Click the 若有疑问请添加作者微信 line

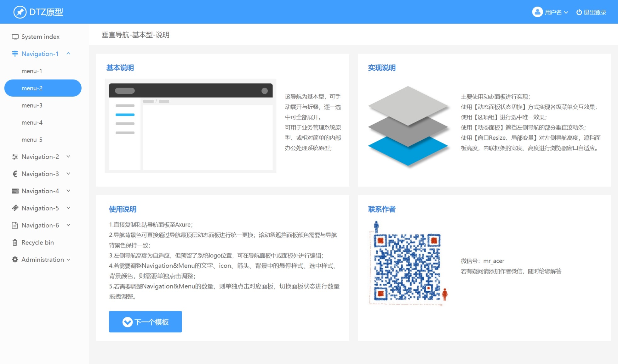511,271
